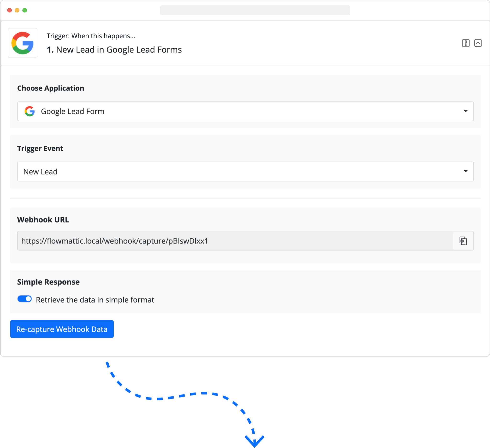Screen dimensions: 490x448
Task: Click the step title New Lead in Google Lead Forms
Action: 114,50
